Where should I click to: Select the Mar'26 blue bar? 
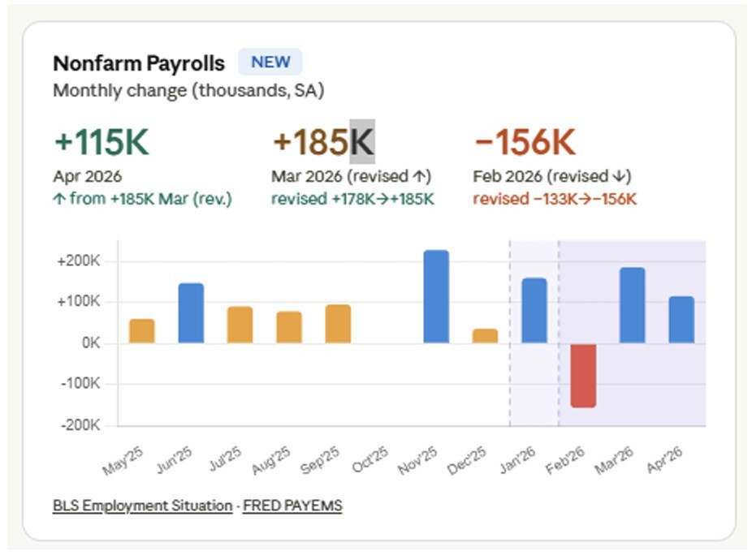pyautogui.click(x=633, y=305)
